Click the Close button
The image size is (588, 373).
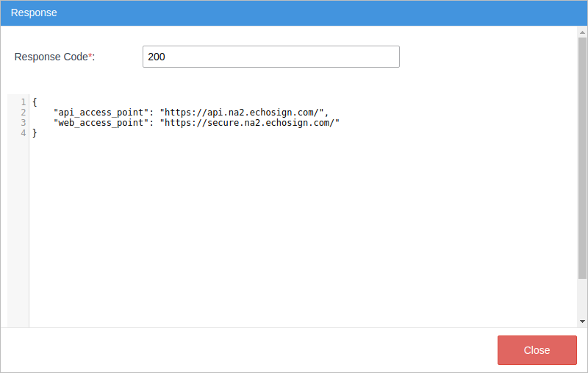[537, 350]
